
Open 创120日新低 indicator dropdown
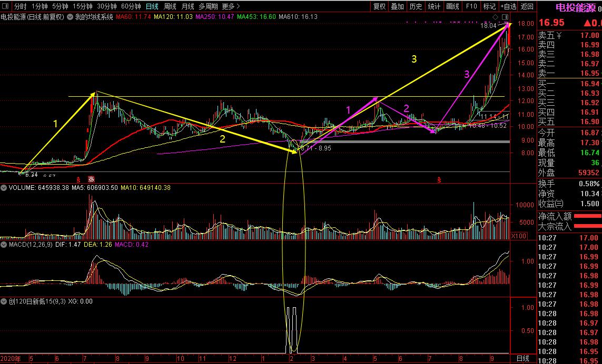tap(4, 301)
